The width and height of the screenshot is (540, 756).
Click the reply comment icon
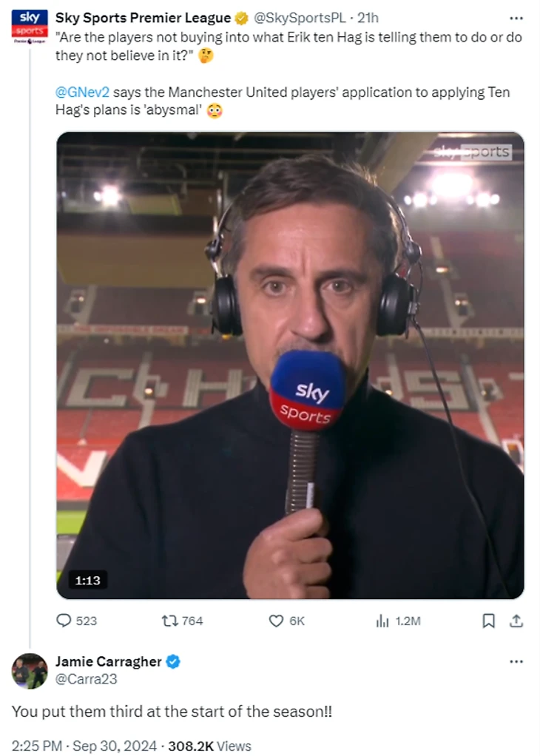[64, 621]
